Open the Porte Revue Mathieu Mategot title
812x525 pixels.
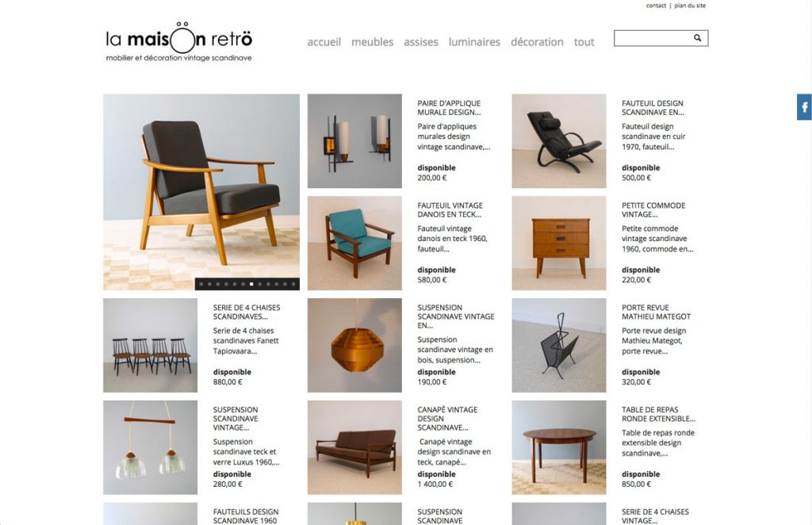click(x=656, y=312)
